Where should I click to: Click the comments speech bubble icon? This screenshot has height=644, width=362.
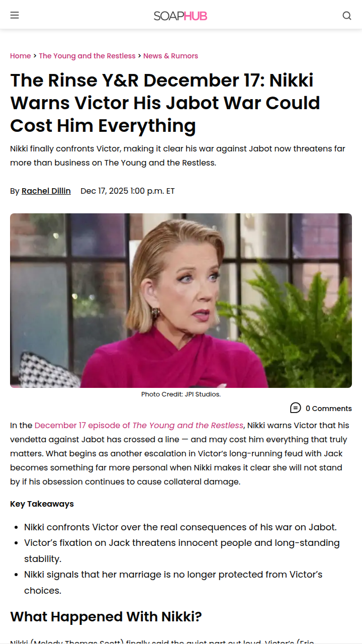pos(296,408)
